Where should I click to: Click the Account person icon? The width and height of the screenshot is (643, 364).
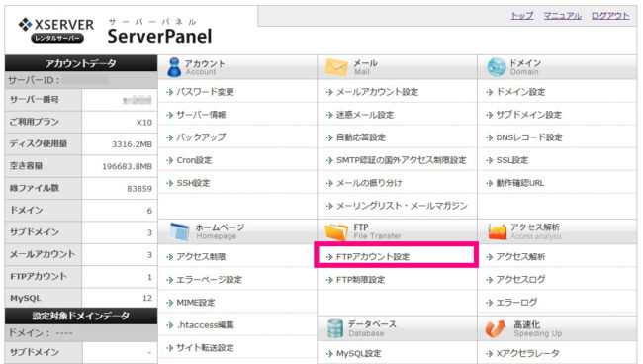click(x=174, y=67)
